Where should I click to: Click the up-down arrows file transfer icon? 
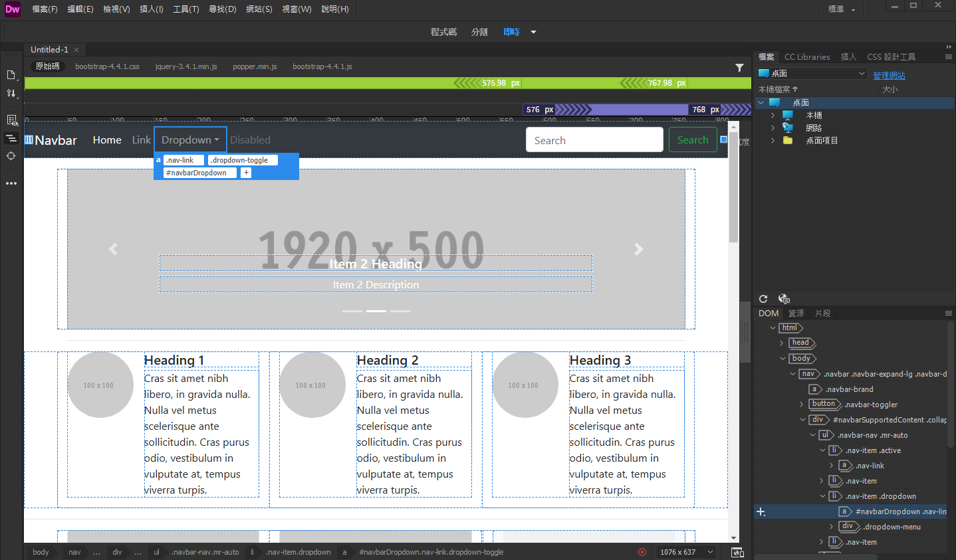click(x=11, y=94)
